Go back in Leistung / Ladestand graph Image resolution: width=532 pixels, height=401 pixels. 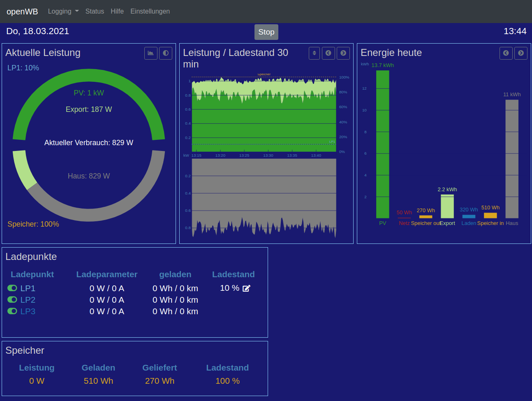pyautogui.click(x=328, y=53)
